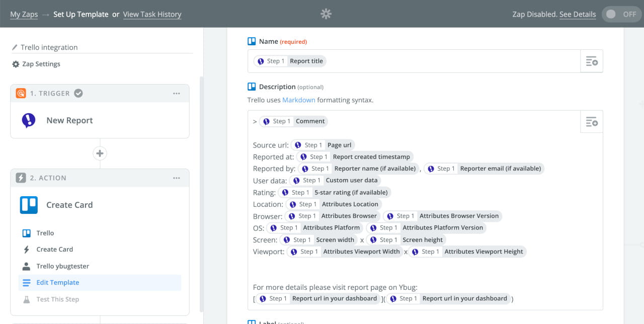
Task: Click the Screen width token
Action: 318,239
